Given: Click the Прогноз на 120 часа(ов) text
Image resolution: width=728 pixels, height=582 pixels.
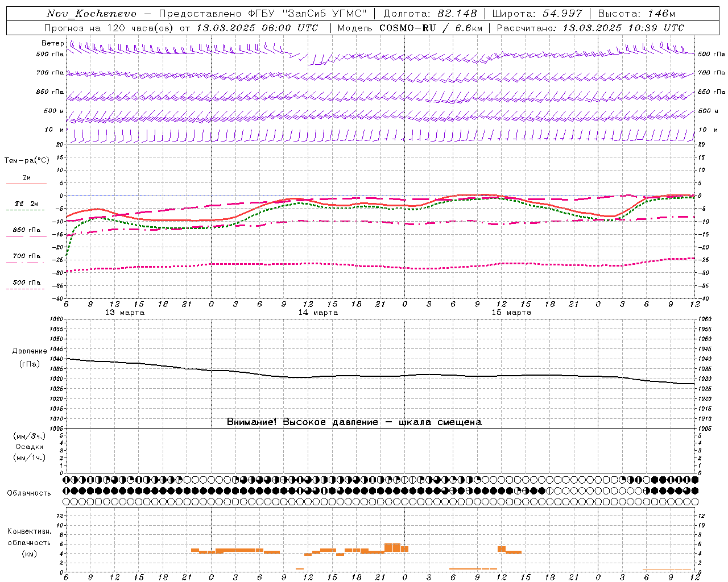Looking at the screenshot, I should click(109, 28).
